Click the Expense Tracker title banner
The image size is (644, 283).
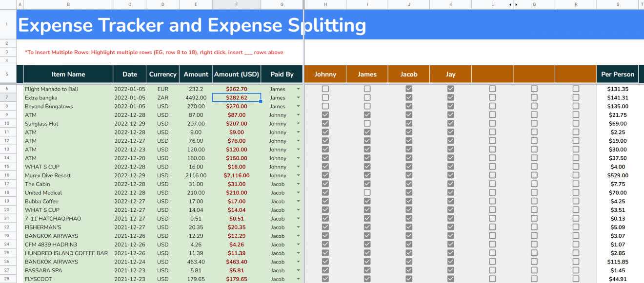[x=192, y=24]
